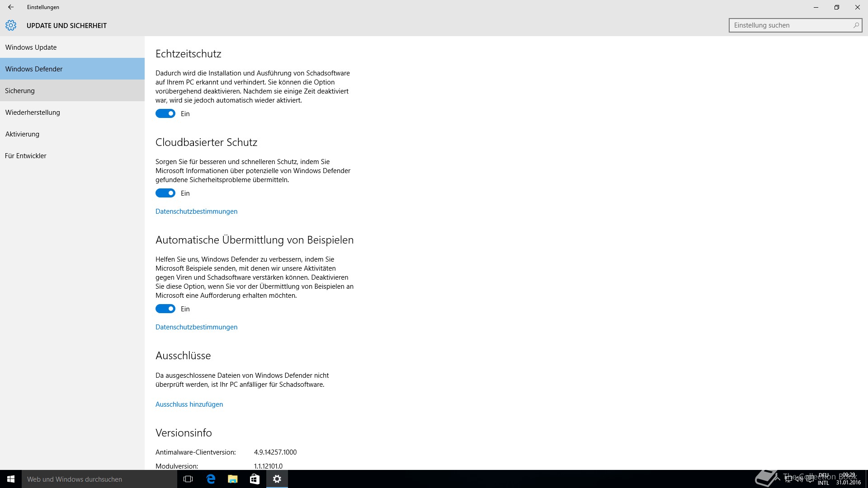Open the clock showing 09:29
Screen dimensions: 868x488
(x=849, y=479)
